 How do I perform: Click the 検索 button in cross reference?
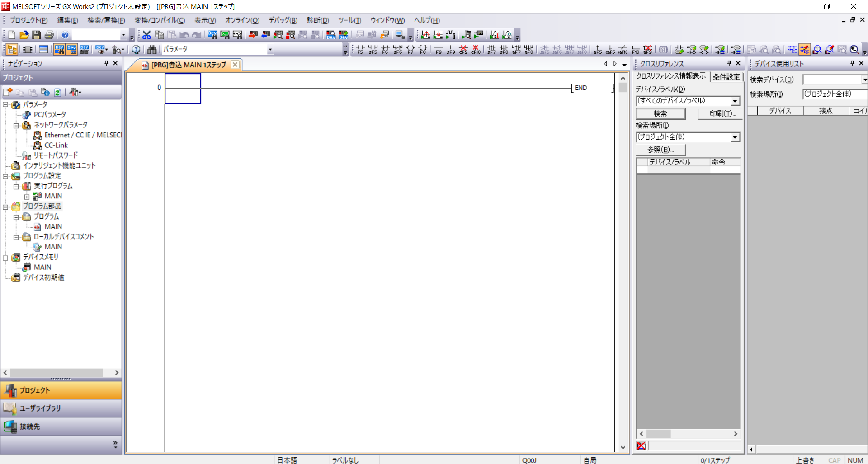(660, 113)
